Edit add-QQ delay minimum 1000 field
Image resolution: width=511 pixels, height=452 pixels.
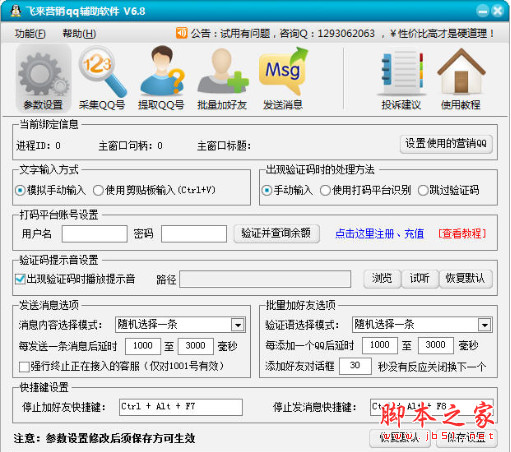point(380,345)
